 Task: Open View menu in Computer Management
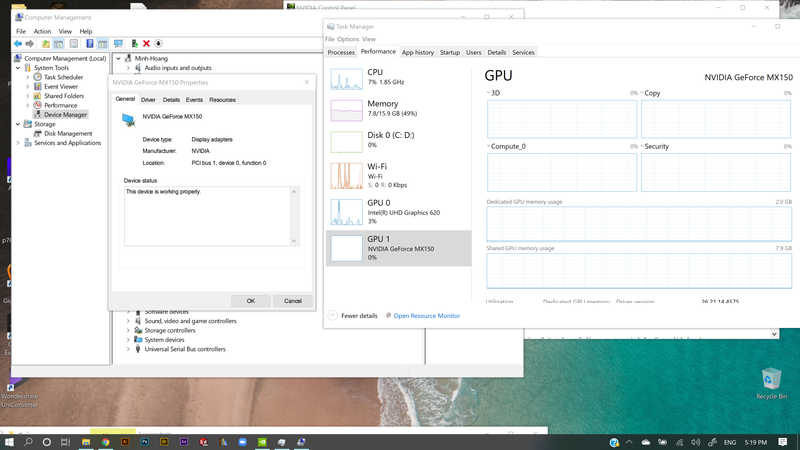(65, 31)
